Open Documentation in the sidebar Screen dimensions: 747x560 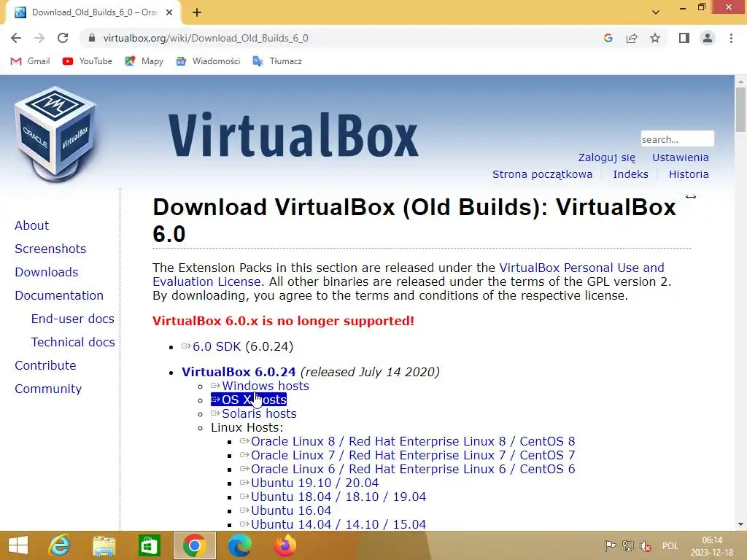pos(58,295)
